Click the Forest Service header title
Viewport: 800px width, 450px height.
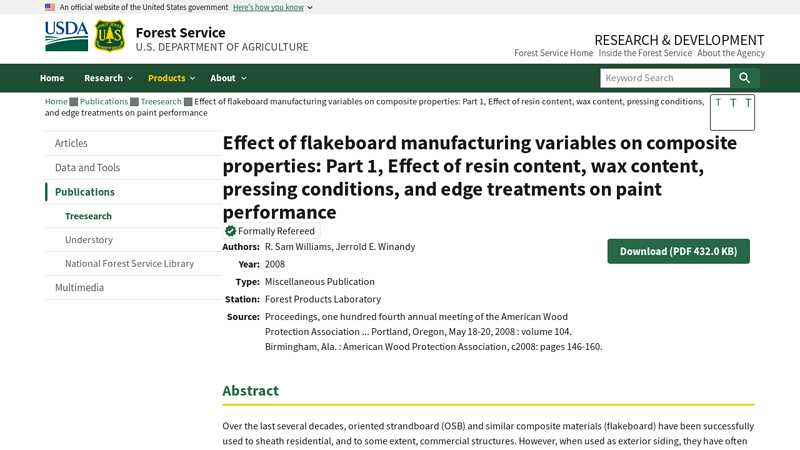pyautogui.click(x=181, y=33)
